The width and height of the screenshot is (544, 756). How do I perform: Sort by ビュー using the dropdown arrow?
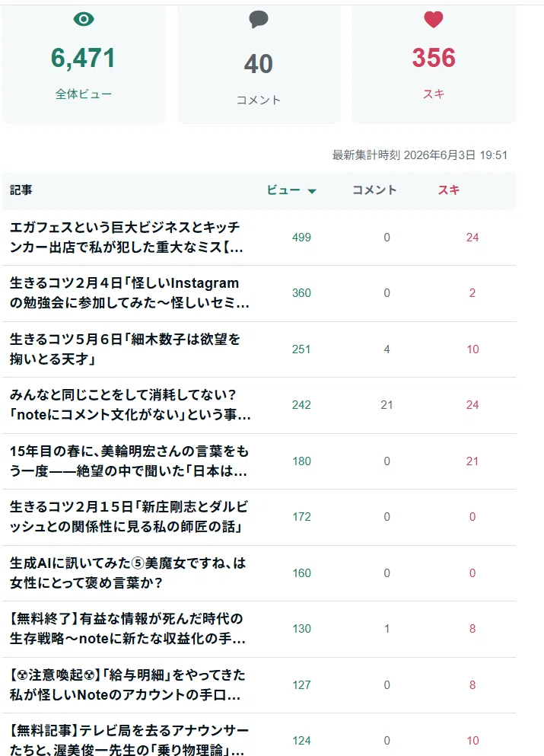(312, 191)
